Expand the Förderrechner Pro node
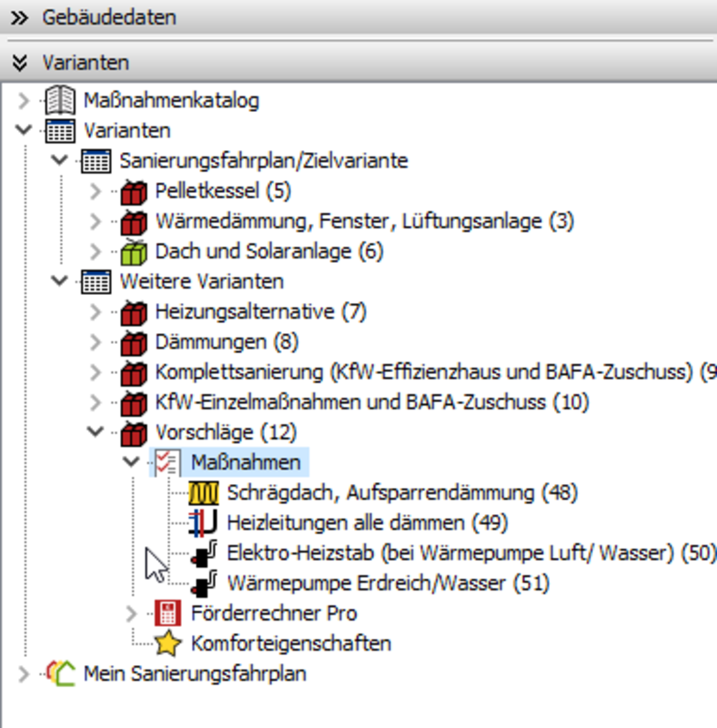 [x=133, y=613]
